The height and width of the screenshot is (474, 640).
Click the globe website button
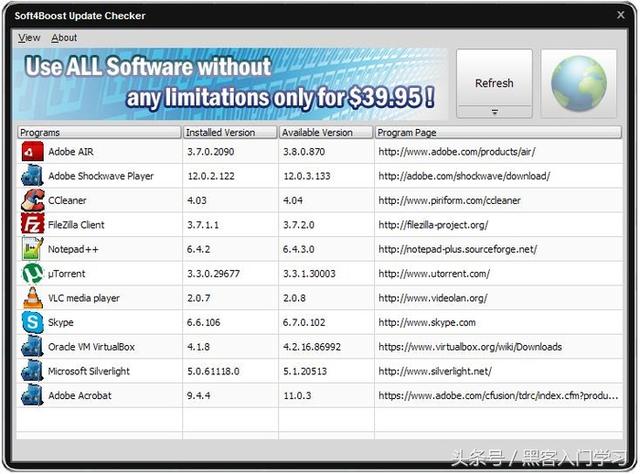tap(578, 84)
